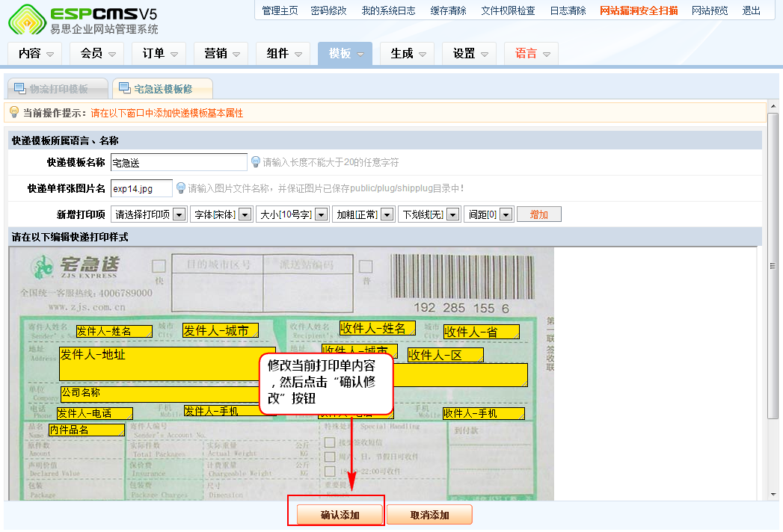Click the 增加 button
The height and width of the screenshot is (532, 783).
point(538,214)
